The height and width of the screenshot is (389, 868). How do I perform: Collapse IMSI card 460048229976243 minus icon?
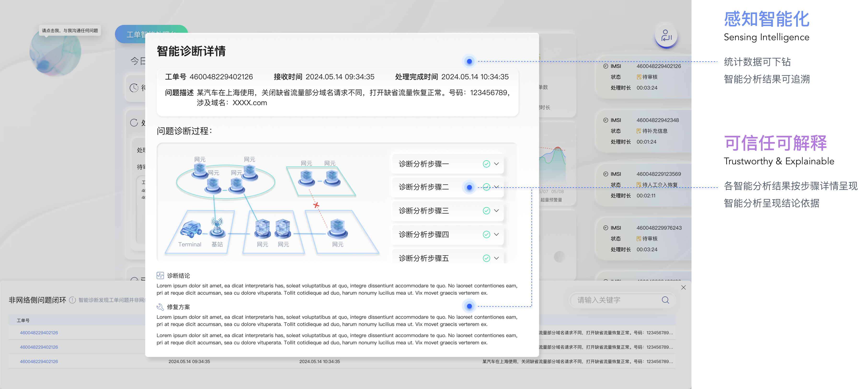pos(605,228)
